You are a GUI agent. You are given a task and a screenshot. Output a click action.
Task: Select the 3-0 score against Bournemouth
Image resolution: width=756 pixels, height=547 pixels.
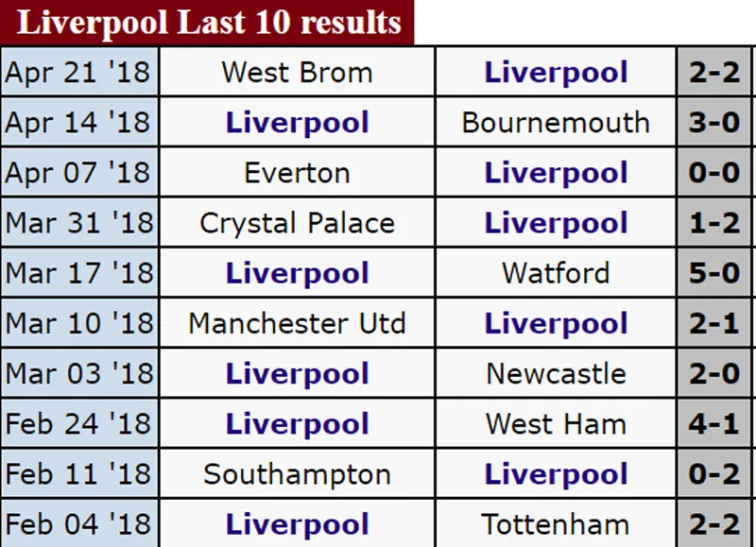coord(714,123)
